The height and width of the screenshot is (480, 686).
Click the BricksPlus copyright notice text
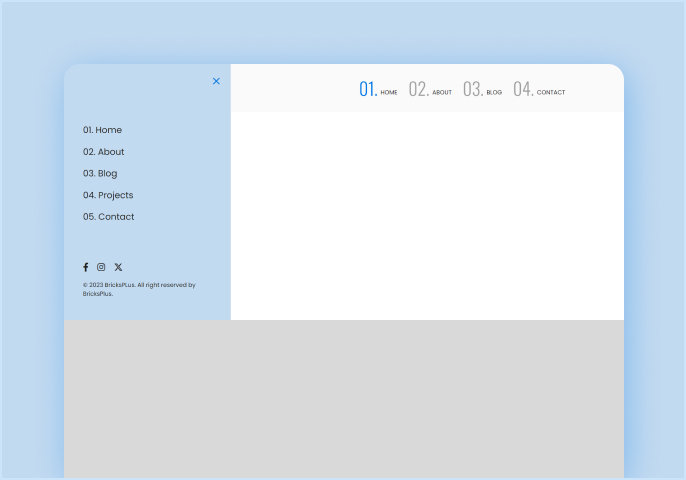138,289
